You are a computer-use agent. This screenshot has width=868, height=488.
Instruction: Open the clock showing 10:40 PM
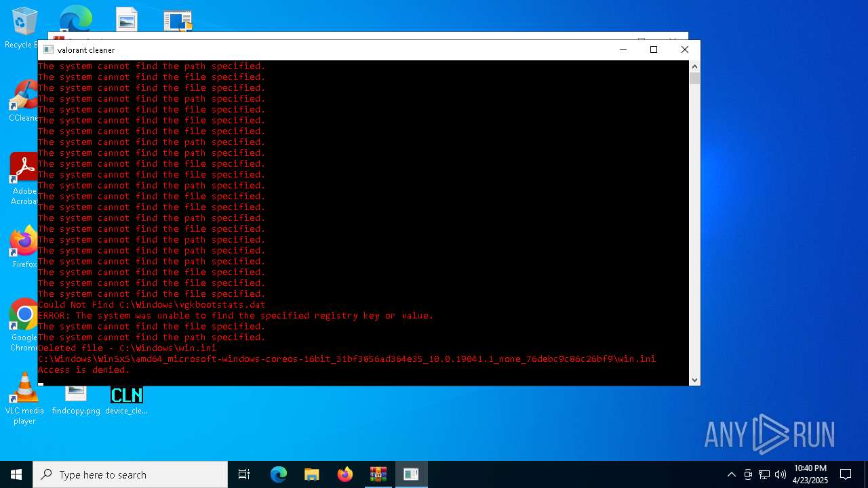[x=810, y=474]
